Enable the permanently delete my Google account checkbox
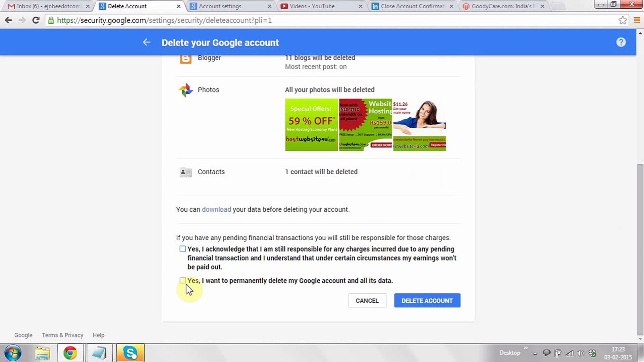The width and height of the screenshot is (644, 362). click(182, 280)
